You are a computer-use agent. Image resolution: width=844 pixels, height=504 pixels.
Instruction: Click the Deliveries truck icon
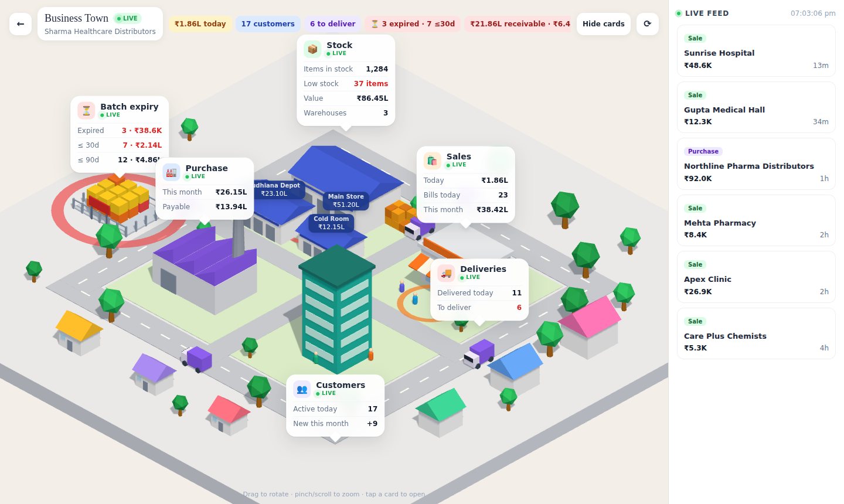tap(446, 273)
